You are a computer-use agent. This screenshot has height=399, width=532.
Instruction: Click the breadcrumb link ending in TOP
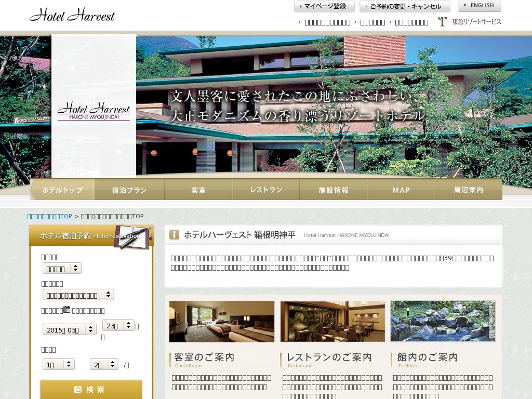coord(50,216)
